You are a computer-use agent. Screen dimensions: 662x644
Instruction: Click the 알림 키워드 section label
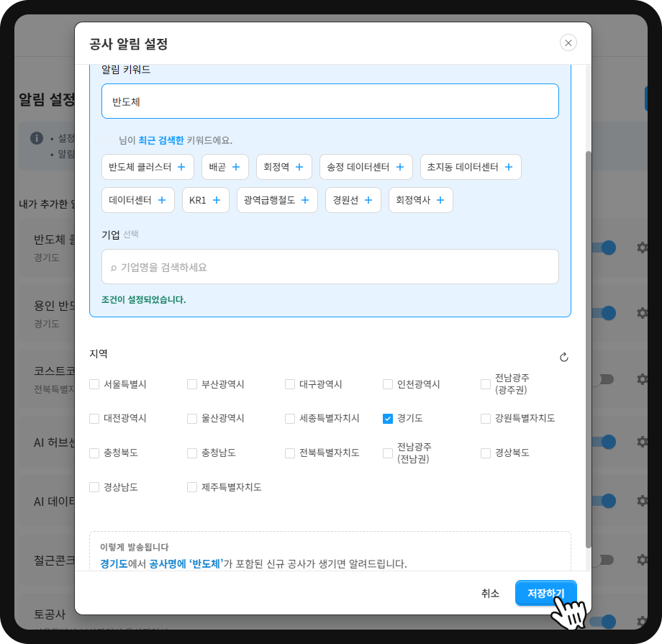click(x=126, y=70)
